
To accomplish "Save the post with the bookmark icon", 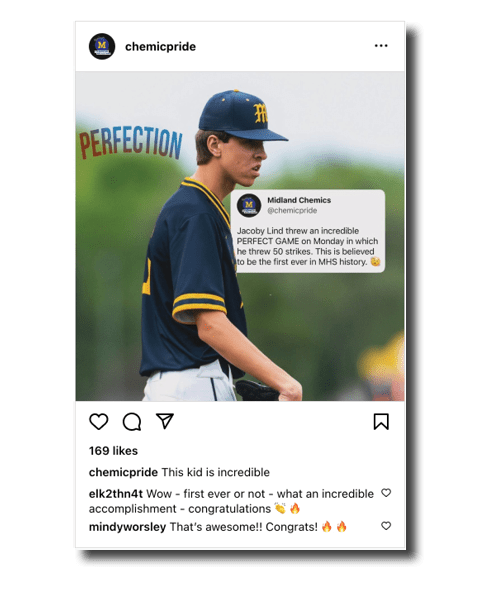I will pos(381,421).
